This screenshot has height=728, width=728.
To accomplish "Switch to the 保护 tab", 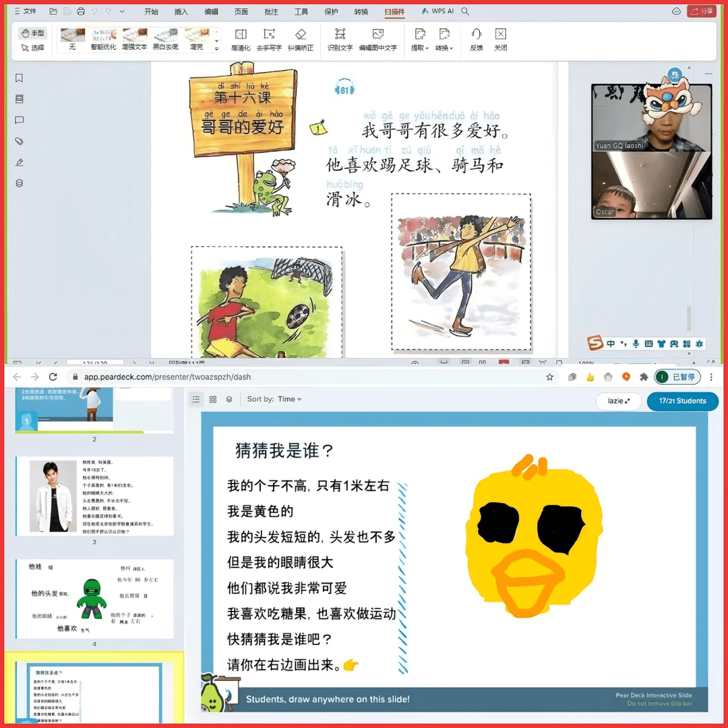I will tap(331, 11).
